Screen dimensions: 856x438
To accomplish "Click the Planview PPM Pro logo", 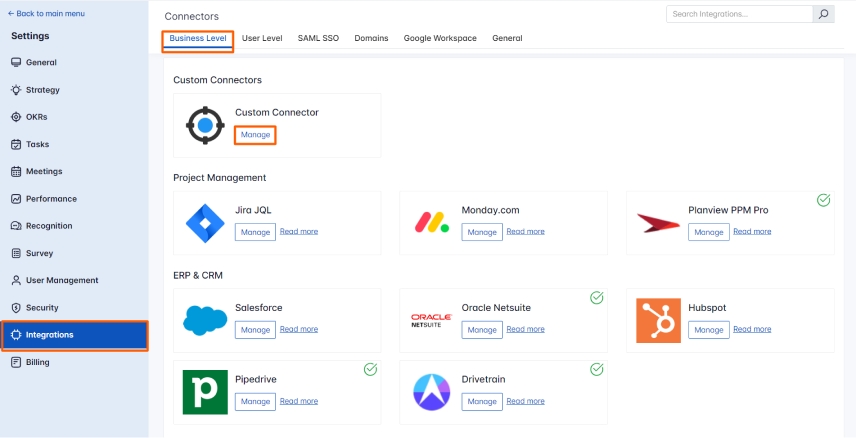I will click(658, 223).
